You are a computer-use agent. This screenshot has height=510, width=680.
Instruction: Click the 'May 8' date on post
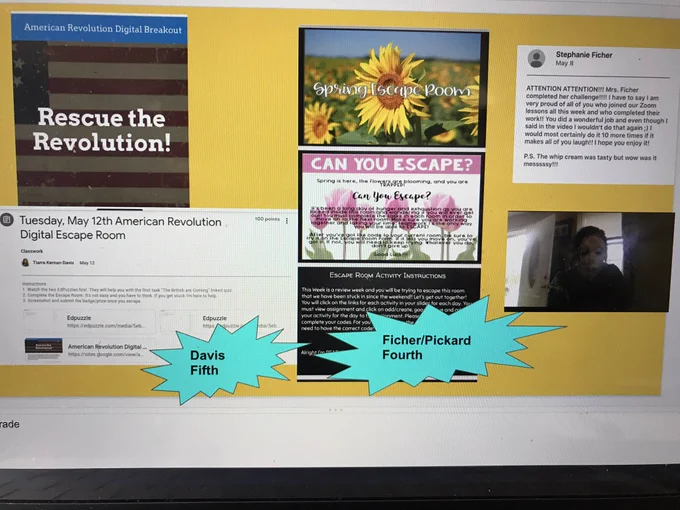[564, 63]
